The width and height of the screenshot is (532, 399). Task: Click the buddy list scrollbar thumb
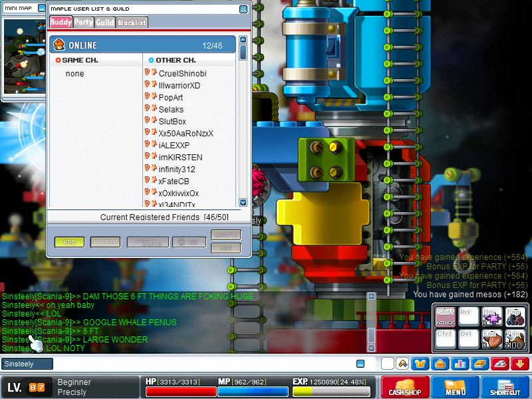click(243, 53)
